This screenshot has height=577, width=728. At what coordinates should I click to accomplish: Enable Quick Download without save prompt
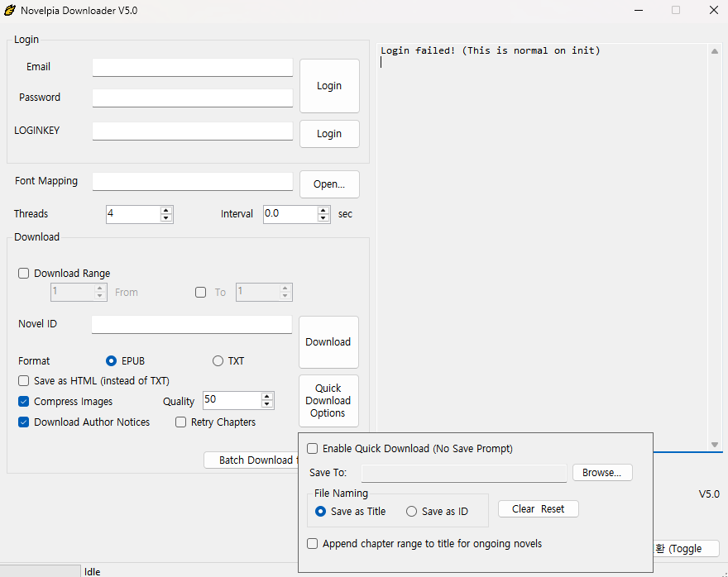pyautogui.click(x=313, y=449)
